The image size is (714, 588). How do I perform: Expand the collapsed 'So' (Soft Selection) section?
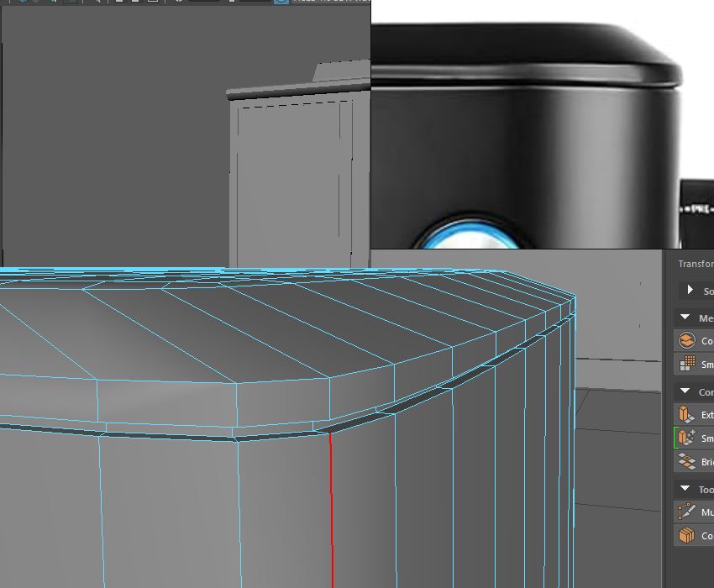[x=690, y=290]
